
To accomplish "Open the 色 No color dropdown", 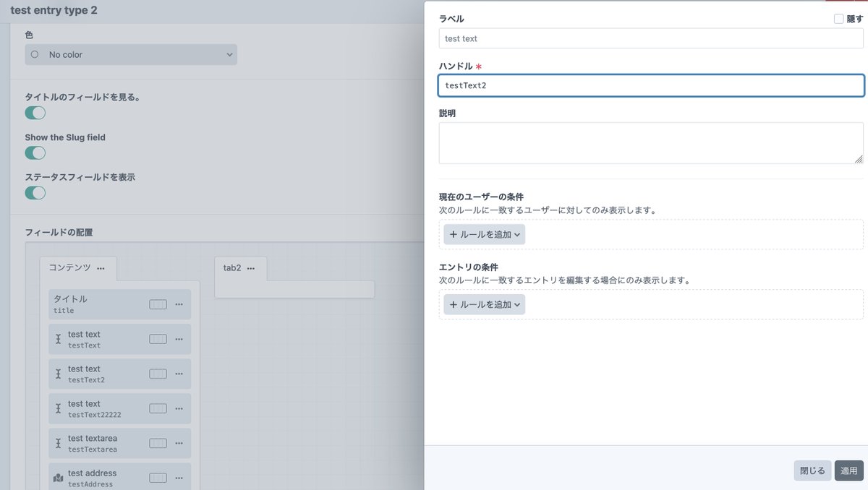I will pos(131,54).
